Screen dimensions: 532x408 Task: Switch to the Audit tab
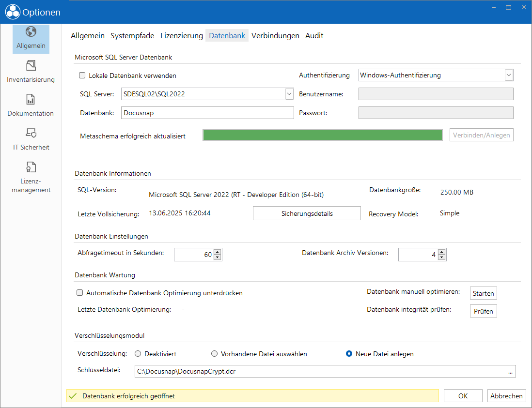[314, 36]
